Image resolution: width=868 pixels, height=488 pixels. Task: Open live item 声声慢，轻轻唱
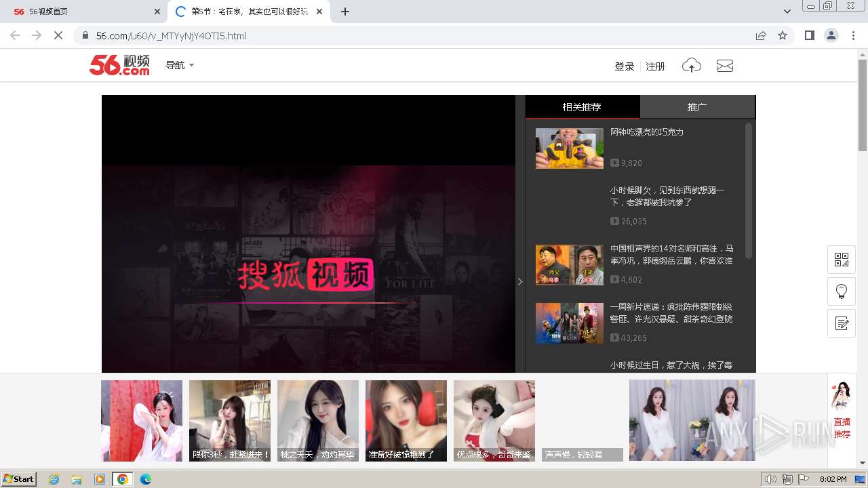pyautogui.click(x=583, y=421)
